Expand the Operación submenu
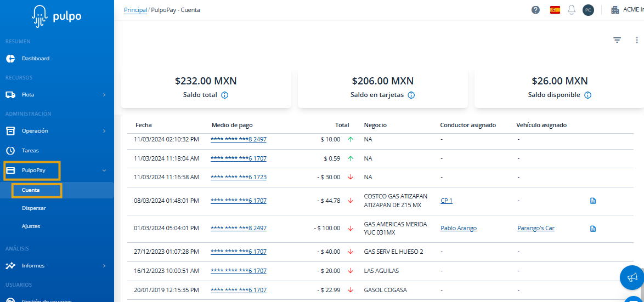Viewport: 644px width, 302px height. [x=104, y=131]
